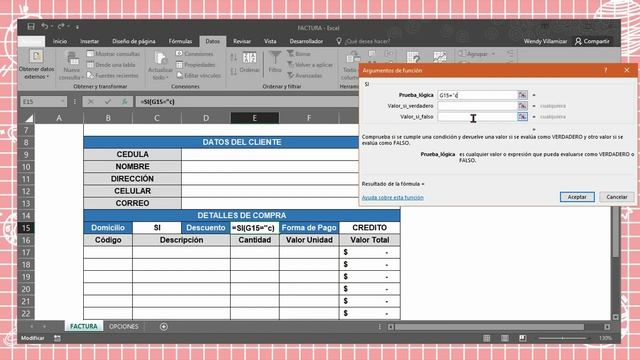Click the dialog help question mark
Viewport: 640px width, 360px height.
coord(605,70)
